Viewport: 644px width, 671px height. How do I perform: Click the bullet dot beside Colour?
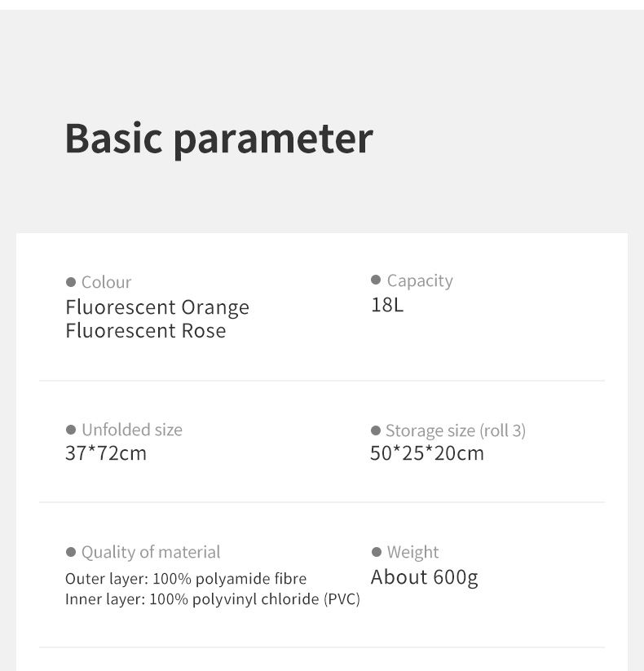tap(71, 282)
